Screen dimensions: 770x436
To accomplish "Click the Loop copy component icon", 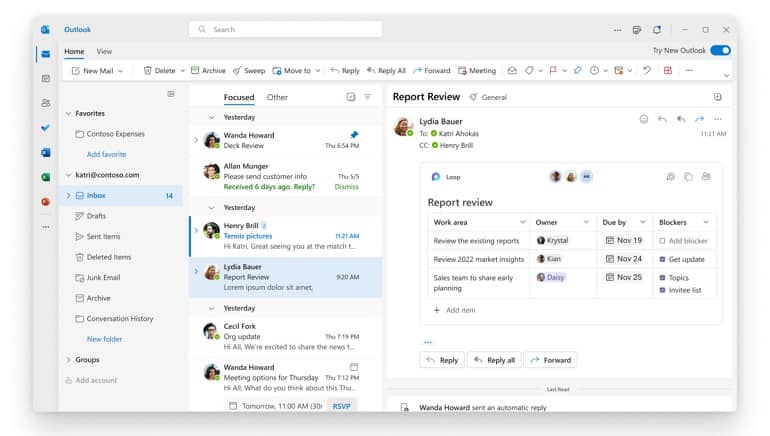I will (688, 177).
